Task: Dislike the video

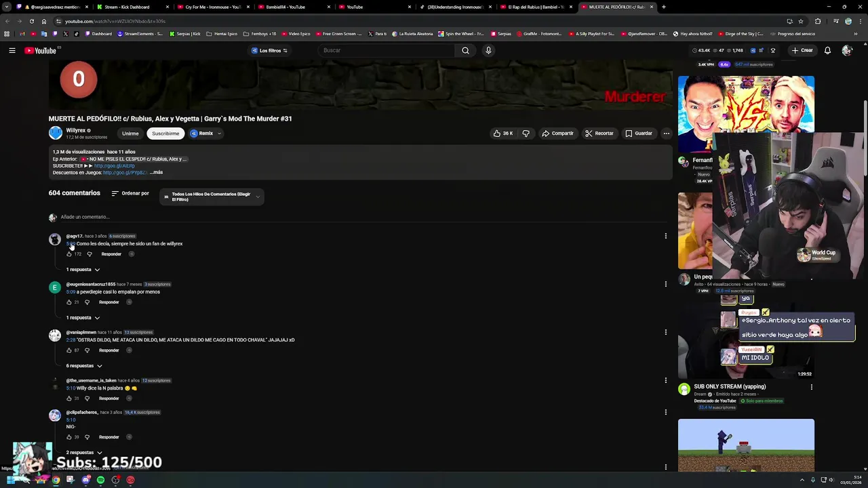Action: 526,134
